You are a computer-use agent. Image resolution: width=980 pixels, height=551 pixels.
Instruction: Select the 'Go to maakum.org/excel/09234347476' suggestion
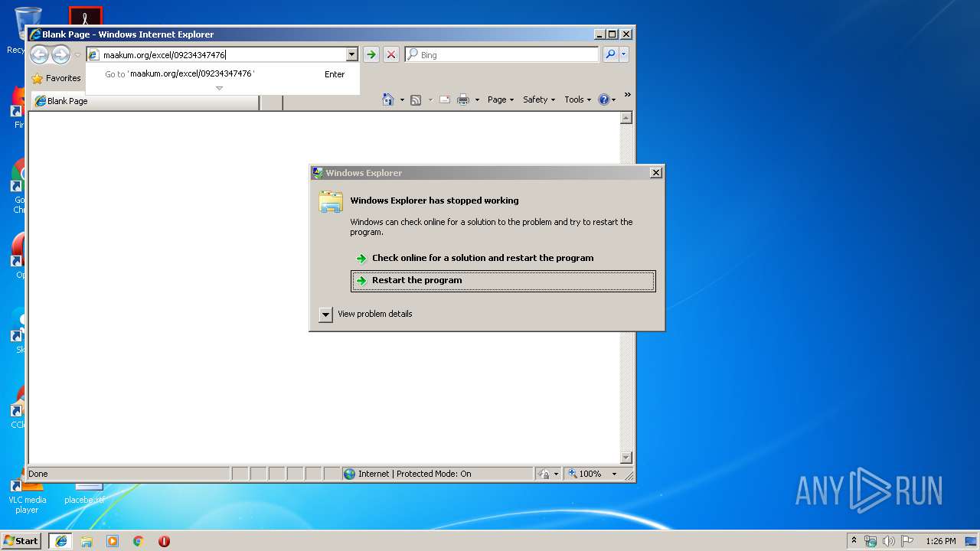click(222, 74)
